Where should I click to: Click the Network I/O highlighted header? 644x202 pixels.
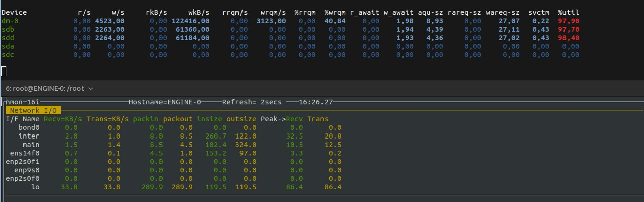pyautogui.click(x=33, y=110)
